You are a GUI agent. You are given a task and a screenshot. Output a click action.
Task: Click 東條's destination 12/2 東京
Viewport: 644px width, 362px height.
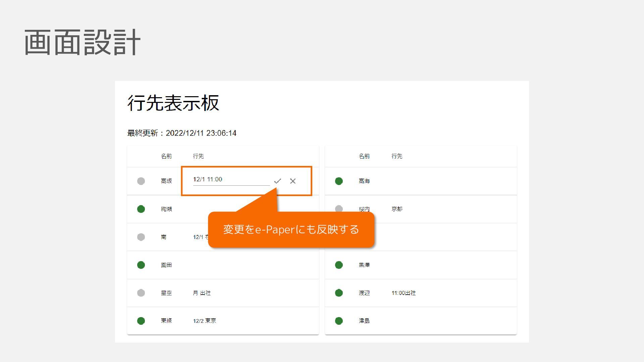pos(205,321)
